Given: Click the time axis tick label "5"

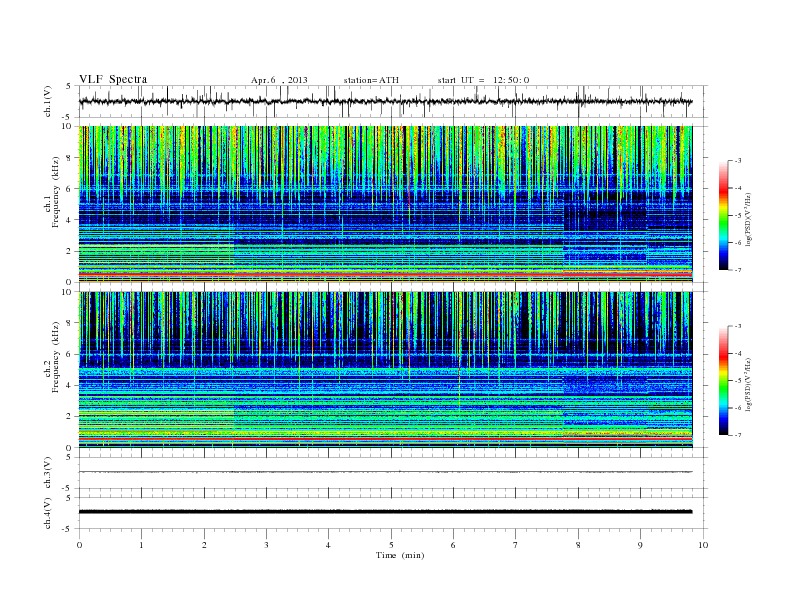Looking at the screenshot, I should pos(391,545).
